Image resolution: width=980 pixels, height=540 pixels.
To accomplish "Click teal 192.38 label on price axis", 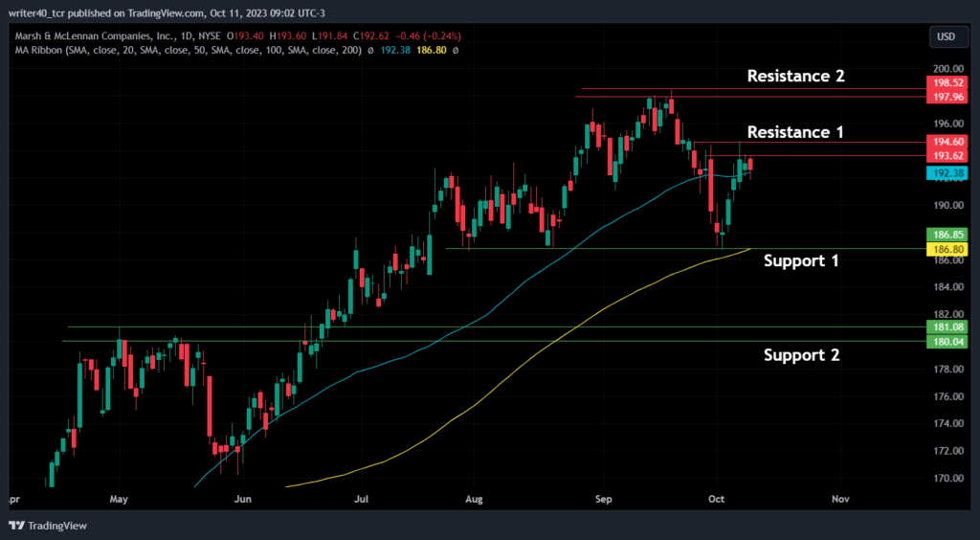I will click(947, 172).
